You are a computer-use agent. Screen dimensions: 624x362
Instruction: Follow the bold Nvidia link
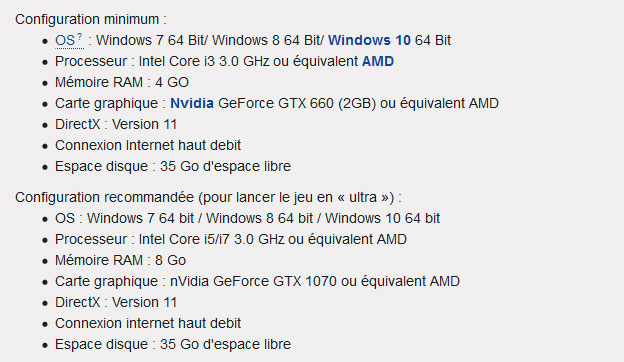tap(192, 103)
